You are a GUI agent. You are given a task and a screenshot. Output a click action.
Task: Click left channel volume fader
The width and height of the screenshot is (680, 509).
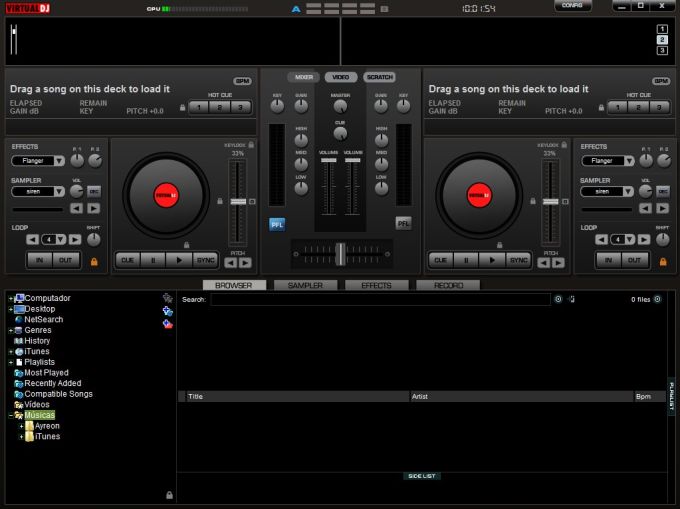coord(328,160)
